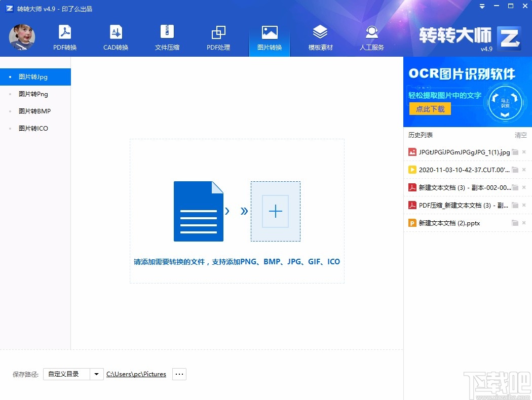Expand the 自定义目录 save path dropdown

click(96, 374)
